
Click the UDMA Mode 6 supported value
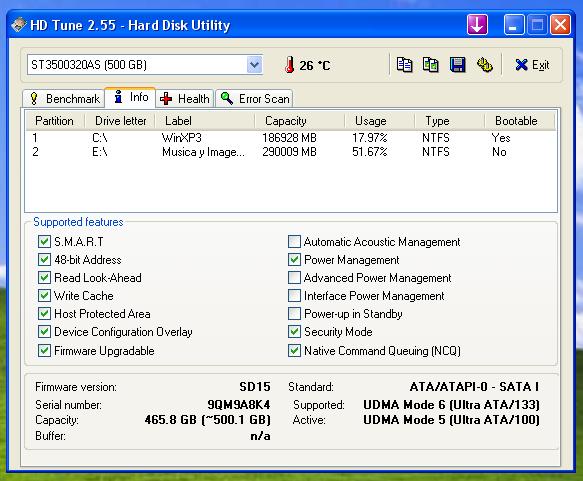[451, 404]
